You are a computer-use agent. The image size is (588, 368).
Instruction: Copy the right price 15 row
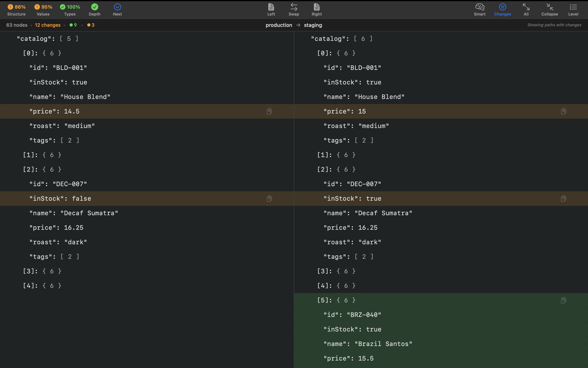point(563,112)
